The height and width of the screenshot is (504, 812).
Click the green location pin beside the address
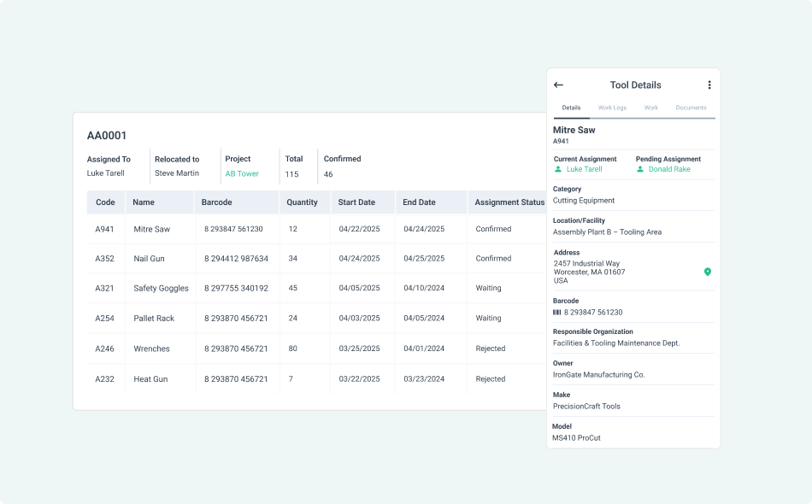pos(707,273)
